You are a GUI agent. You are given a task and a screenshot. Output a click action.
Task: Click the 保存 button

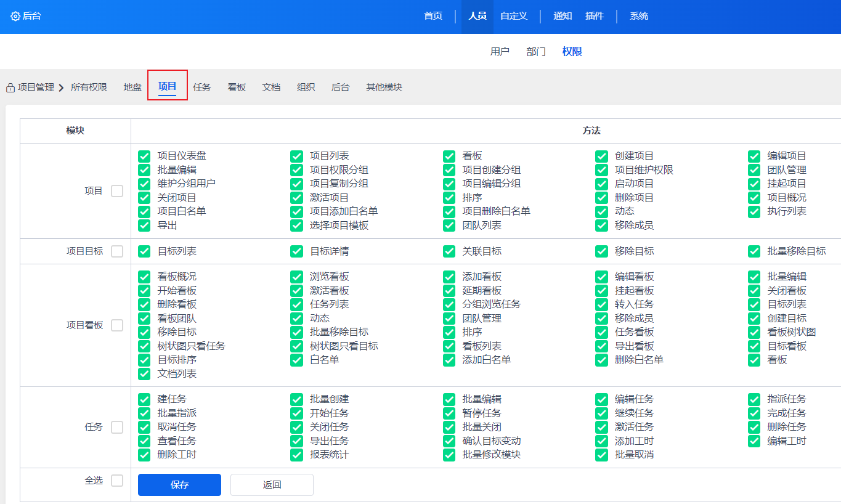point(179,485)
